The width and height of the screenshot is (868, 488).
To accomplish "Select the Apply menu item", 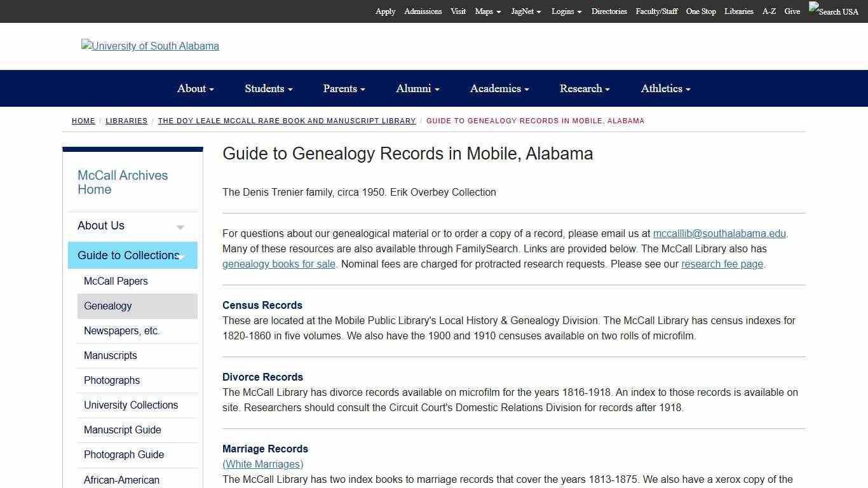I will (384, 11).
